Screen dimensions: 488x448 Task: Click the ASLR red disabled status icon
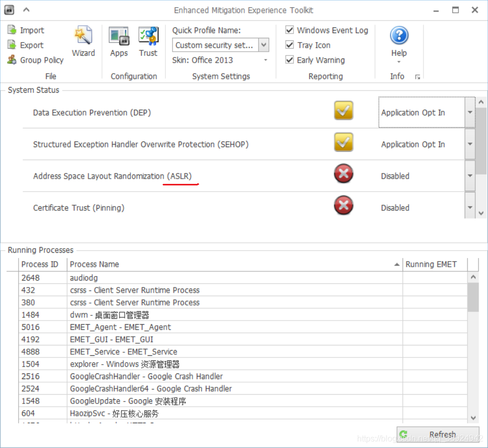pos(343,174)
